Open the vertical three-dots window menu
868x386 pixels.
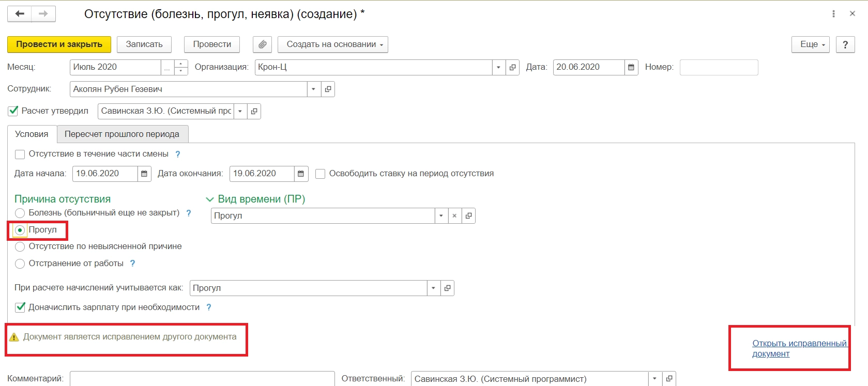pyautogui.click(x=833, y=14)
